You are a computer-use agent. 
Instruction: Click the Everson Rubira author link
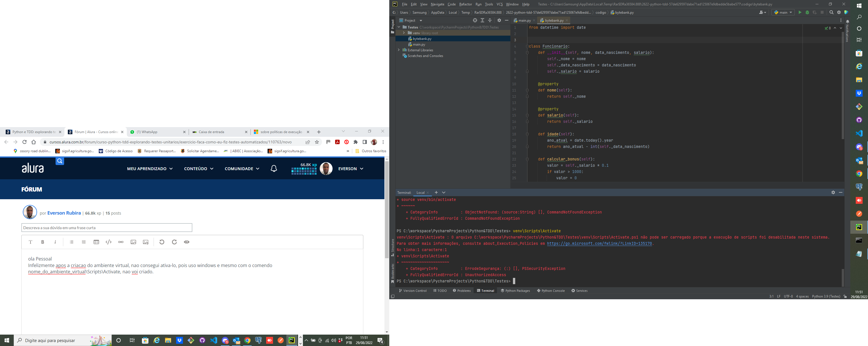click(x=64, y=213)
